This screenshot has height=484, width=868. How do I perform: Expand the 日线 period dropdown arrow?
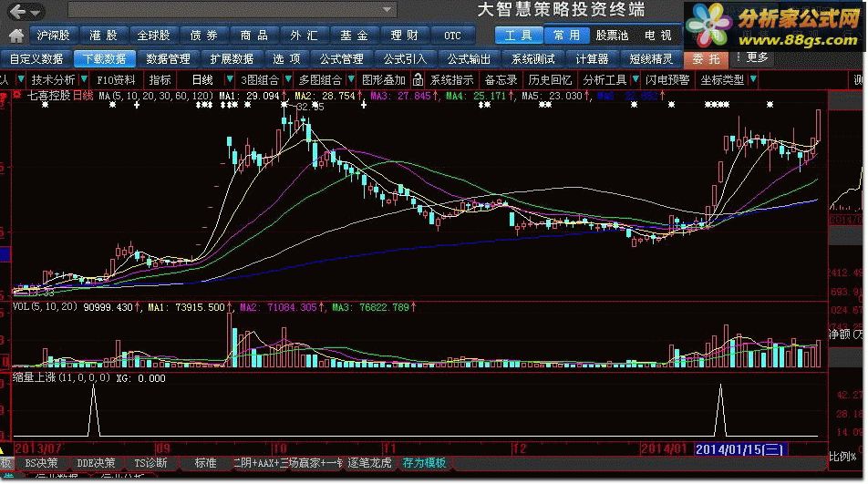pos(229,79)
